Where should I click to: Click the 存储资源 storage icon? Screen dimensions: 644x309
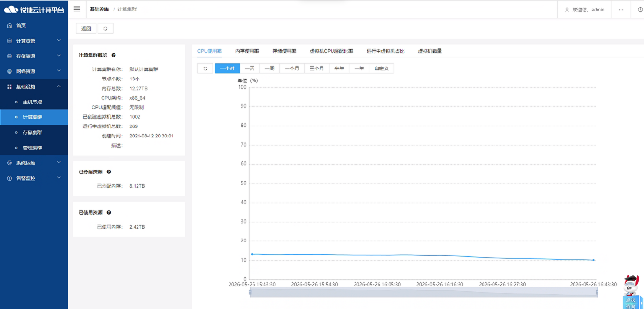tap(10, 57)
